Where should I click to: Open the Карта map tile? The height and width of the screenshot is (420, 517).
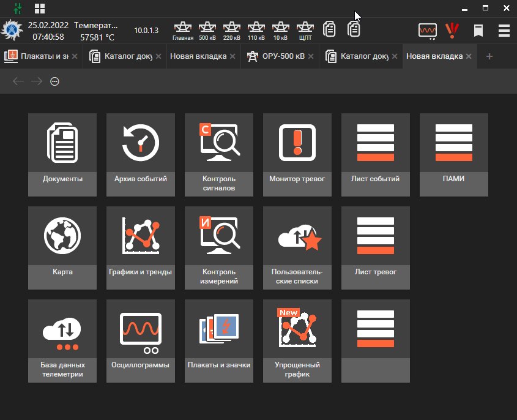tap(62, 247)
